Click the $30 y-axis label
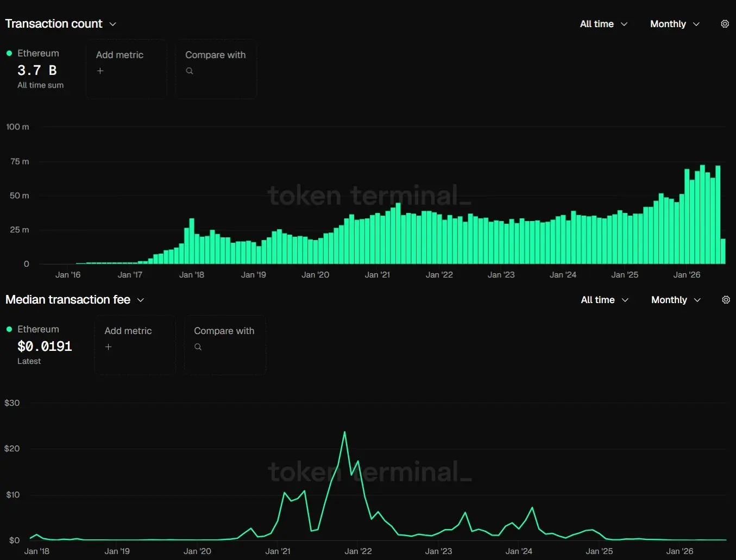736x560 pixels. click(x=12, y=403)
